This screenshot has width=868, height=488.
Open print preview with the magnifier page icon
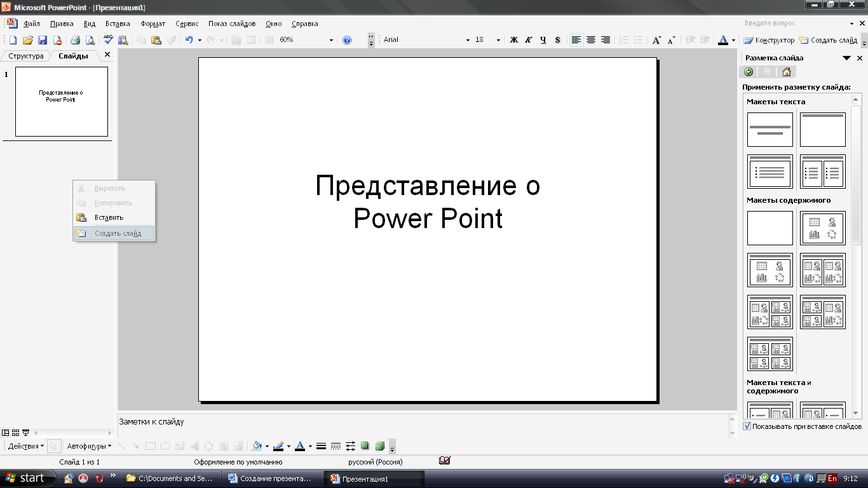pyautogui.click(x=90, y=40)
